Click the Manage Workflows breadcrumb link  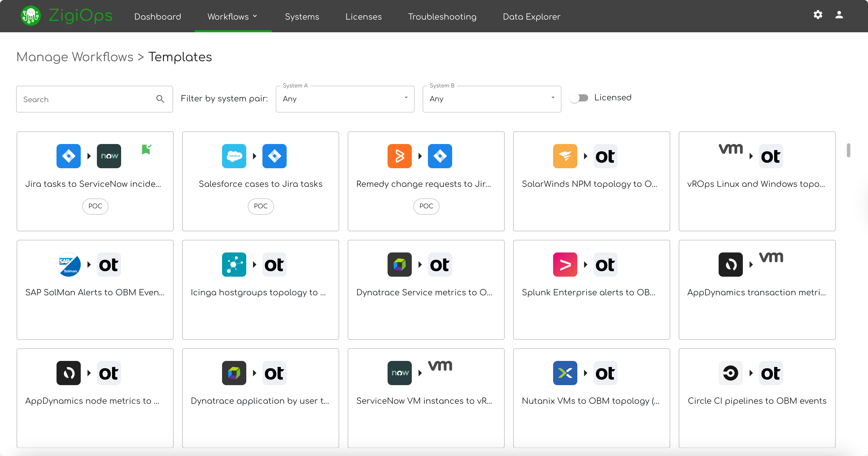click(x=75, y=57)
